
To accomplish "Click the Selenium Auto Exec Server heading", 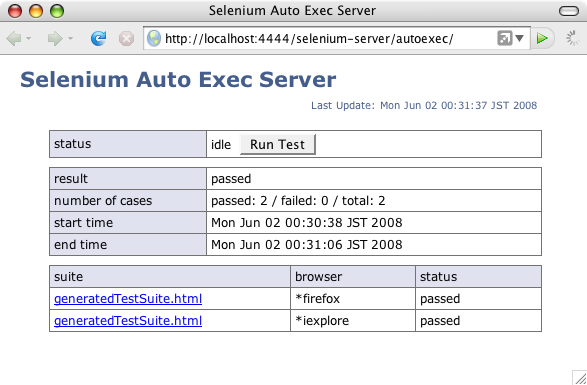I will click(178, 79).
